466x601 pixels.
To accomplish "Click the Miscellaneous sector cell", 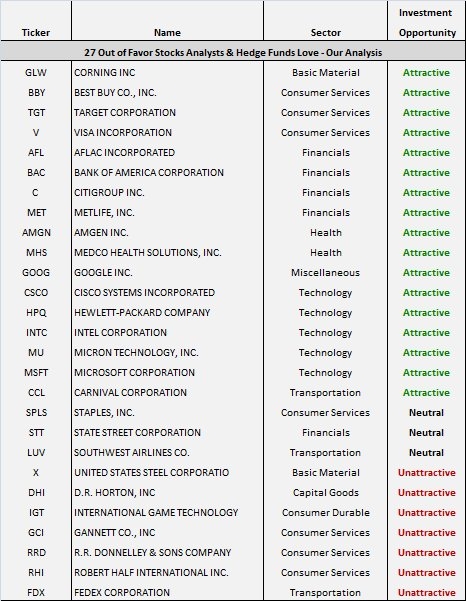I will [325, 273].
